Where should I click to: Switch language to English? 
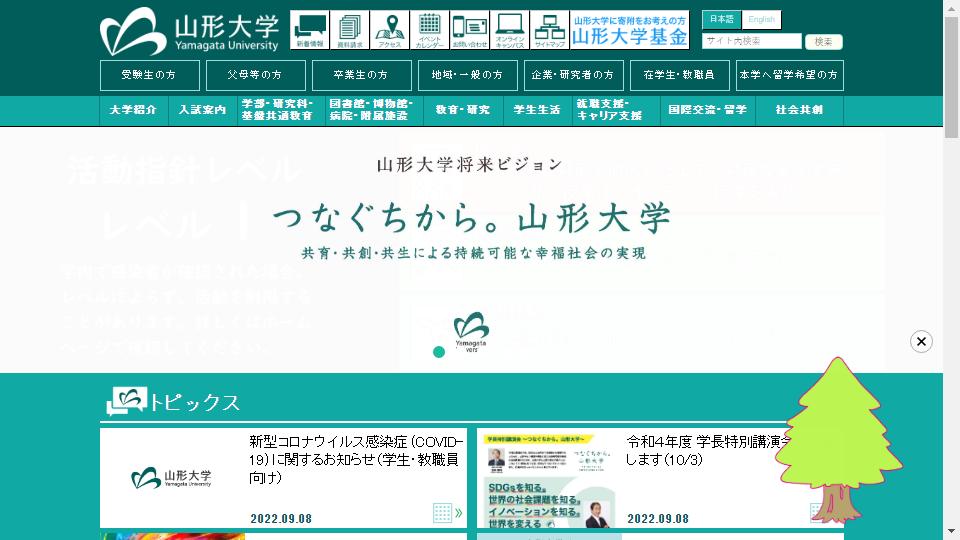[x=761, y=20]
